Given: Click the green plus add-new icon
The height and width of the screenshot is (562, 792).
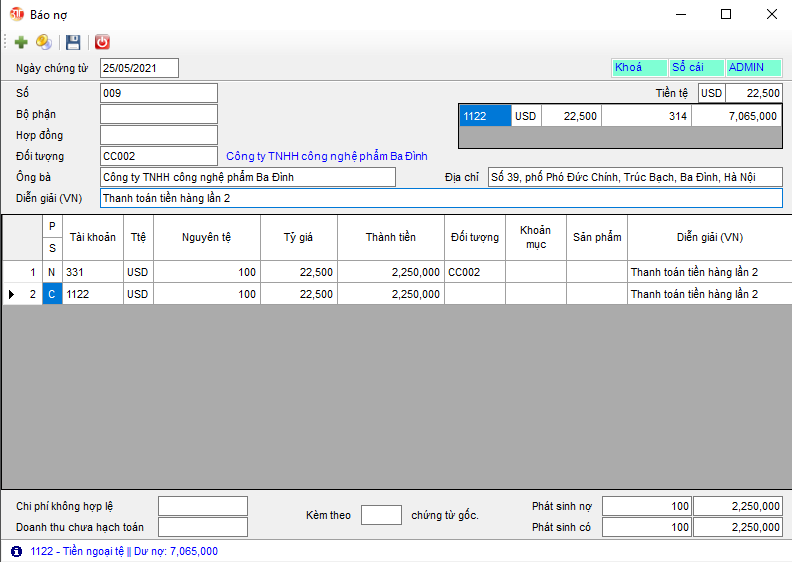Looking at the screenshot, I should (21, 42).
